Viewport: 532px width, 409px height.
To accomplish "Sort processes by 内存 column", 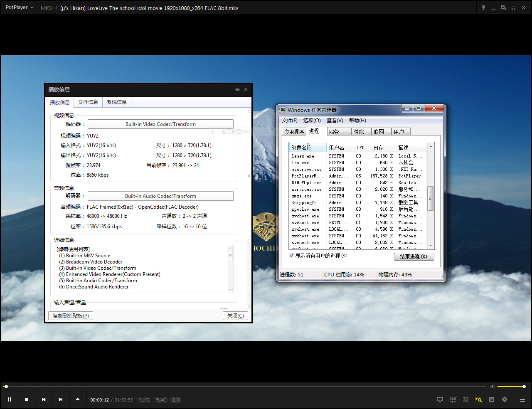I will point(382,148).
